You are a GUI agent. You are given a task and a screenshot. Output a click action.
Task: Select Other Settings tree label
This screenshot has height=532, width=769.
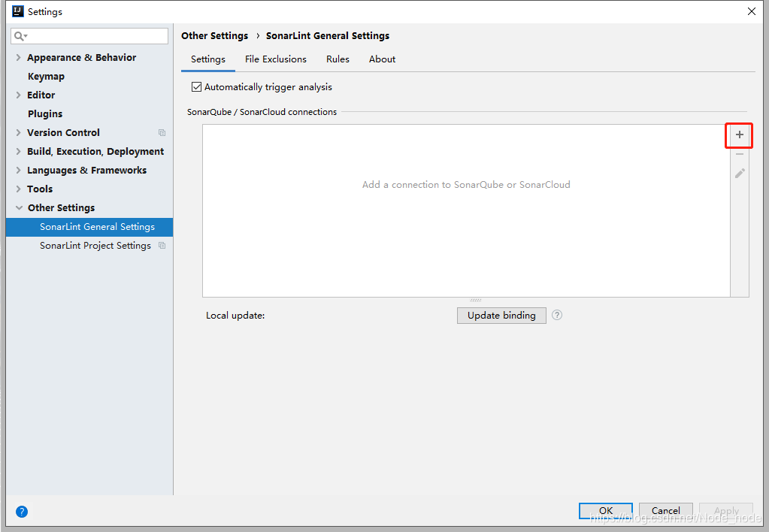pyautogui.click(x=62, y=208)
